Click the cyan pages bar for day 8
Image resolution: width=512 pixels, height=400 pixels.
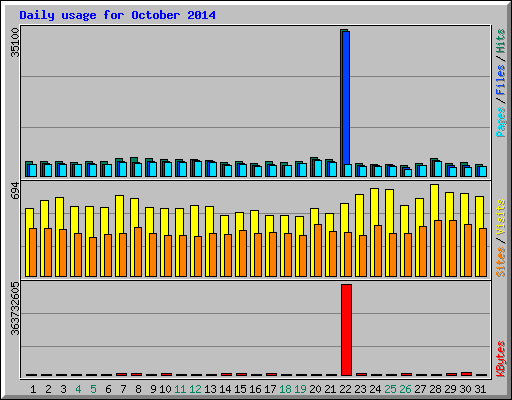pyautogui.click(x=138, y=170)
